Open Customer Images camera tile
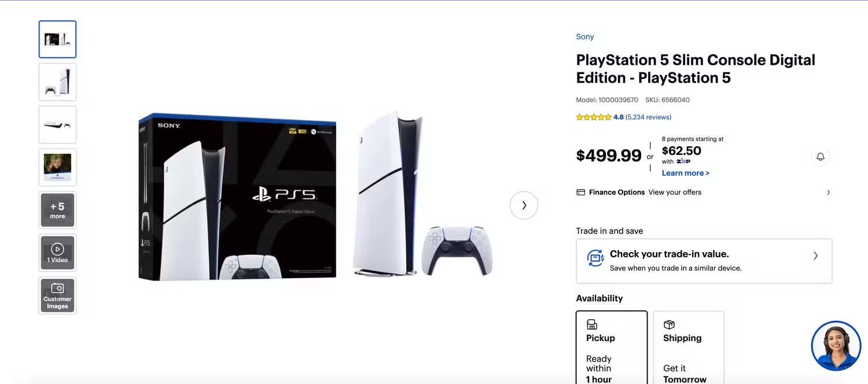The width and height of the screenshot is (868, 384). click(57, 296)
